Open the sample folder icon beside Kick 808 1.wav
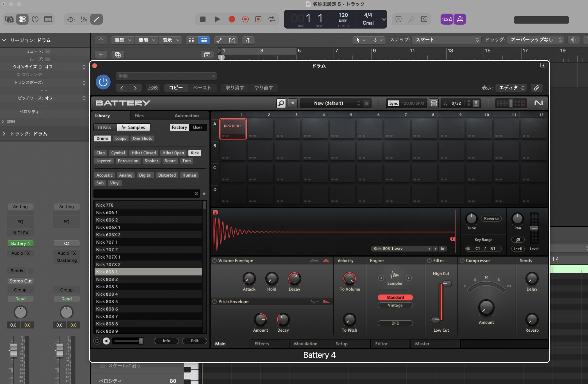 coord(443,249)
